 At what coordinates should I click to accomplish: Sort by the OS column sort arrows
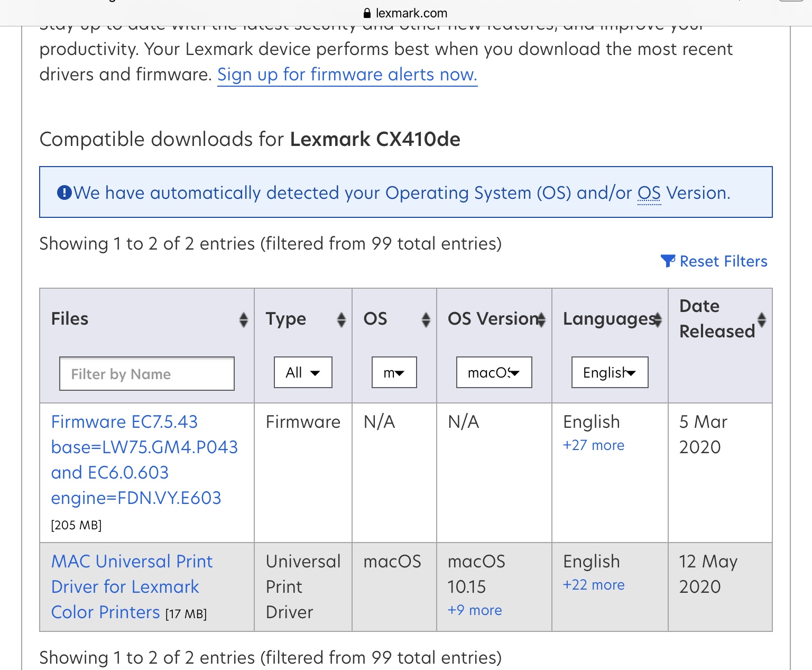pyautogui.click(x=426, y=319)
